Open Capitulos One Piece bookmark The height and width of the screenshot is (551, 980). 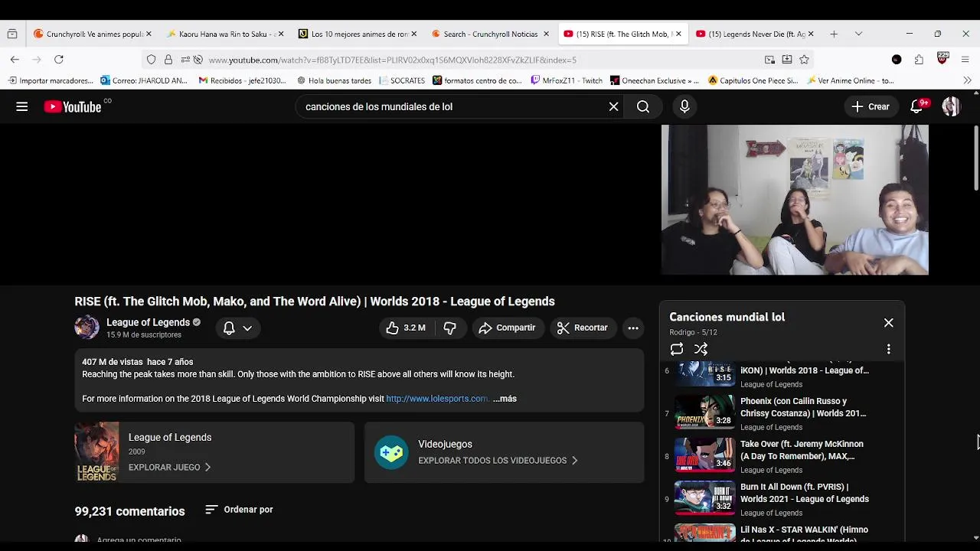[x=753, y=80]
